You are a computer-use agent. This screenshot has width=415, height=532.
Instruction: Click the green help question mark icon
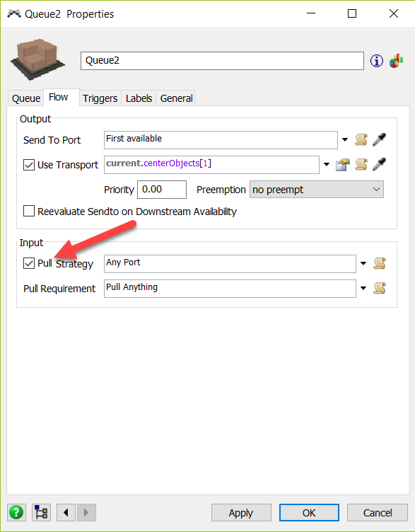tap(16, 512)
